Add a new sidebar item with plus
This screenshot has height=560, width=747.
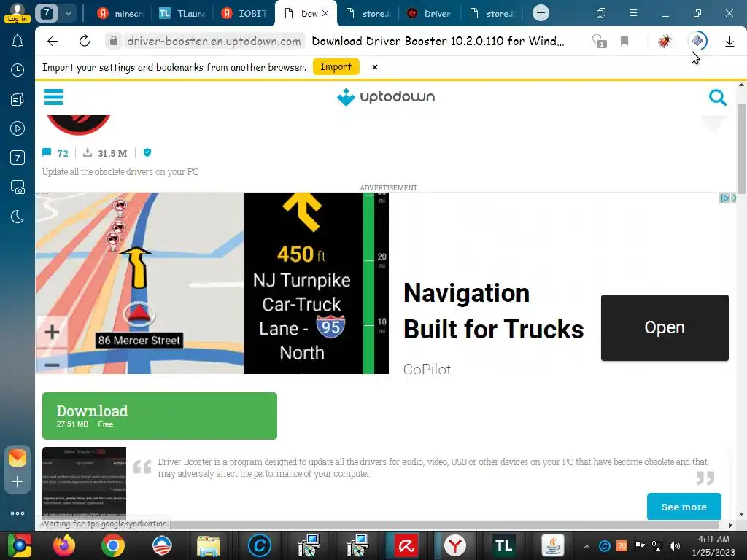[x=18, y=482]
